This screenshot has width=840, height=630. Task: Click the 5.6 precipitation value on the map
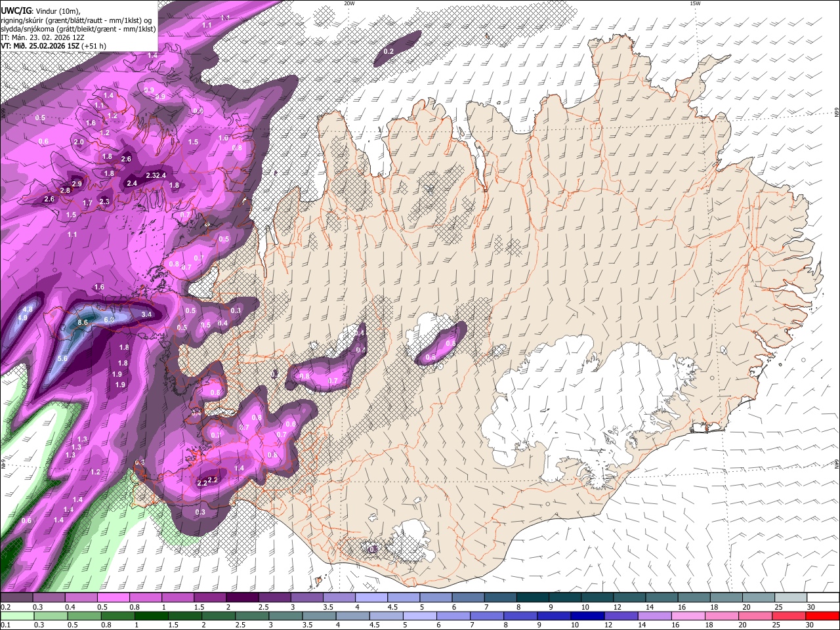point(62,358)
